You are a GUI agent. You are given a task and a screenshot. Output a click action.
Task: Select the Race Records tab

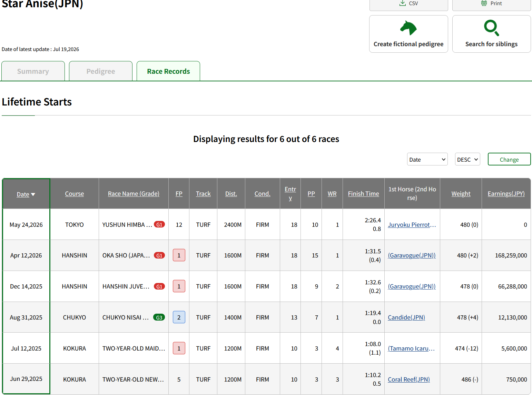[168, 71]
